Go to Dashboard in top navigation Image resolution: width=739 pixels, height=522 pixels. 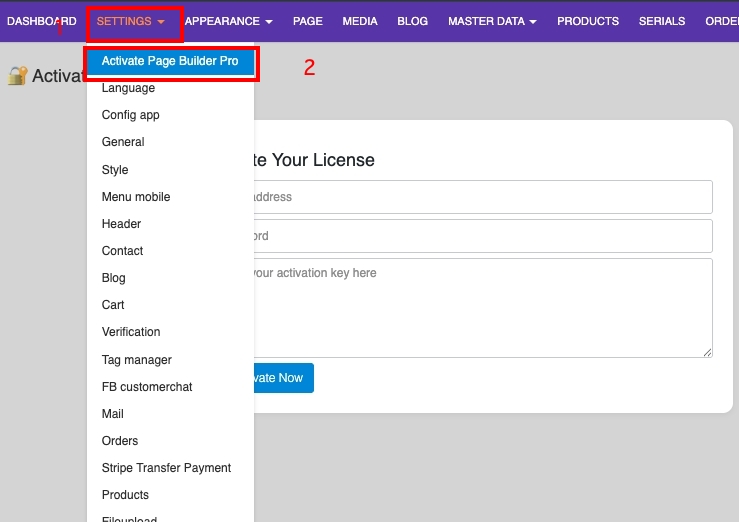tap(42, 21)
